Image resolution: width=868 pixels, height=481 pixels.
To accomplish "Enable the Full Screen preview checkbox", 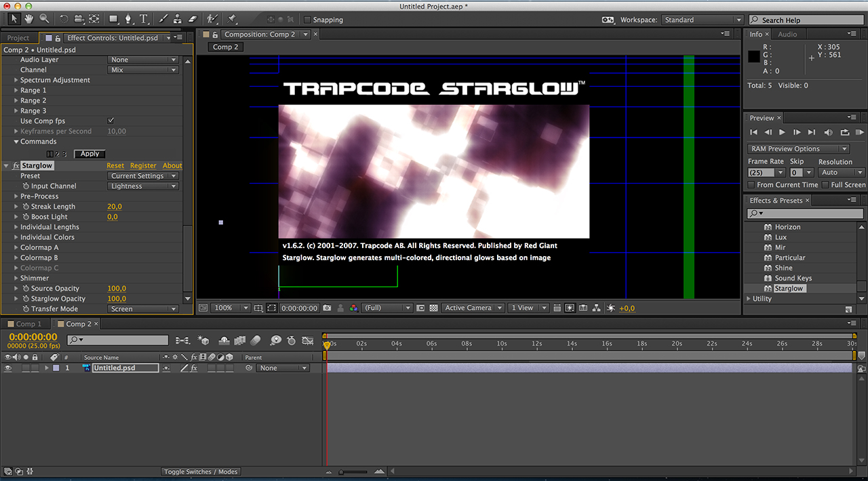I will (x=825, y=185).
